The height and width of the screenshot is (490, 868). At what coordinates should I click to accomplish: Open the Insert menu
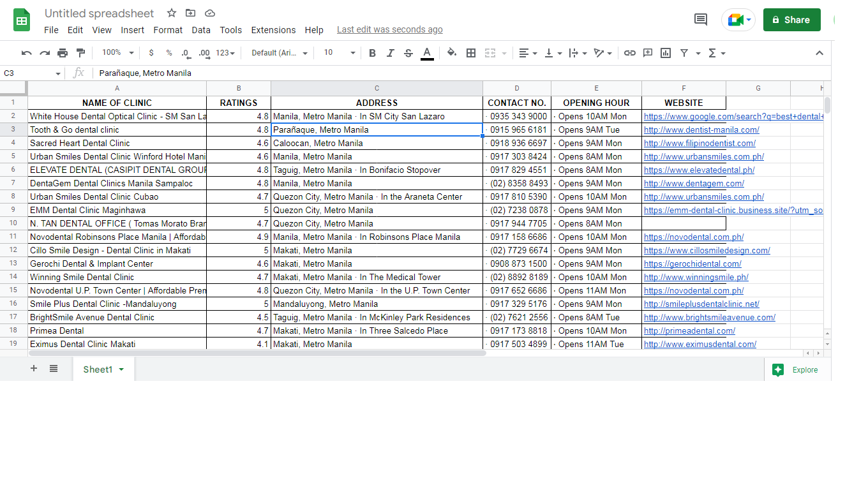tap(133, 30)
